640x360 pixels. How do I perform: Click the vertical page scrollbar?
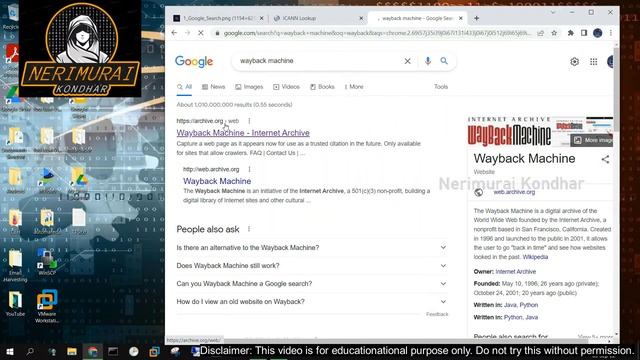(616, 88)
